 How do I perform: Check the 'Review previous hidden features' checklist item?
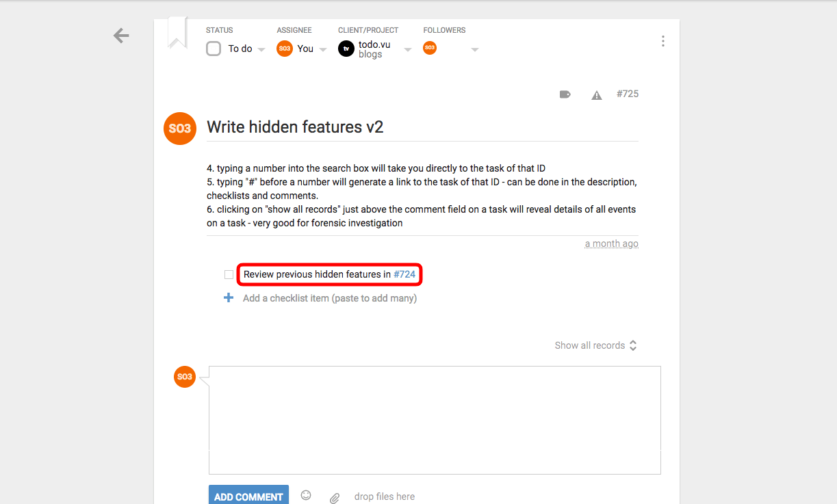pos(229,275)
